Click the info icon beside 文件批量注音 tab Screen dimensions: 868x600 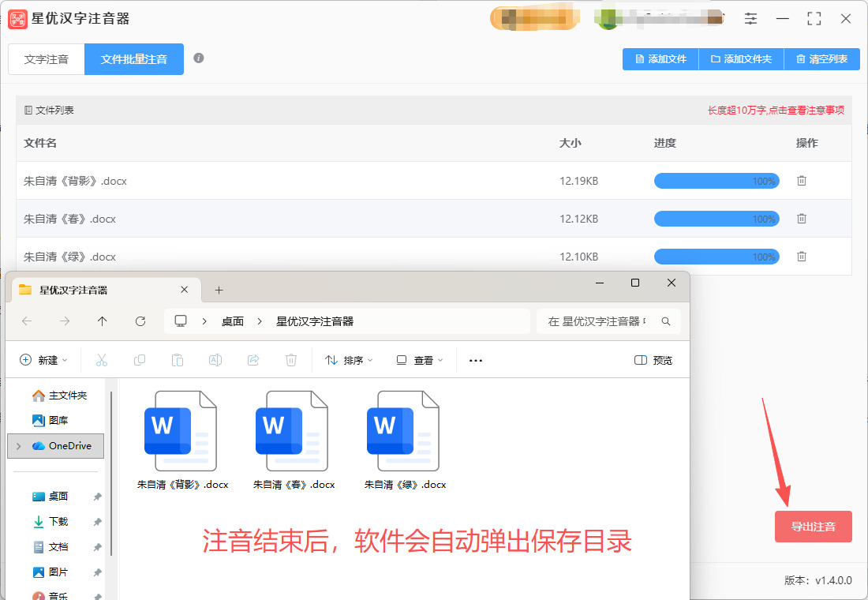click(x=199, y=58)
